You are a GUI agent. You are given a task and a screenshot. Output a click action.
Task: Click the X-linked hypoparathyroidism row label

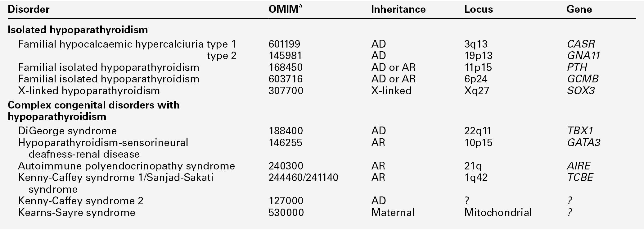tap(89, 91)
